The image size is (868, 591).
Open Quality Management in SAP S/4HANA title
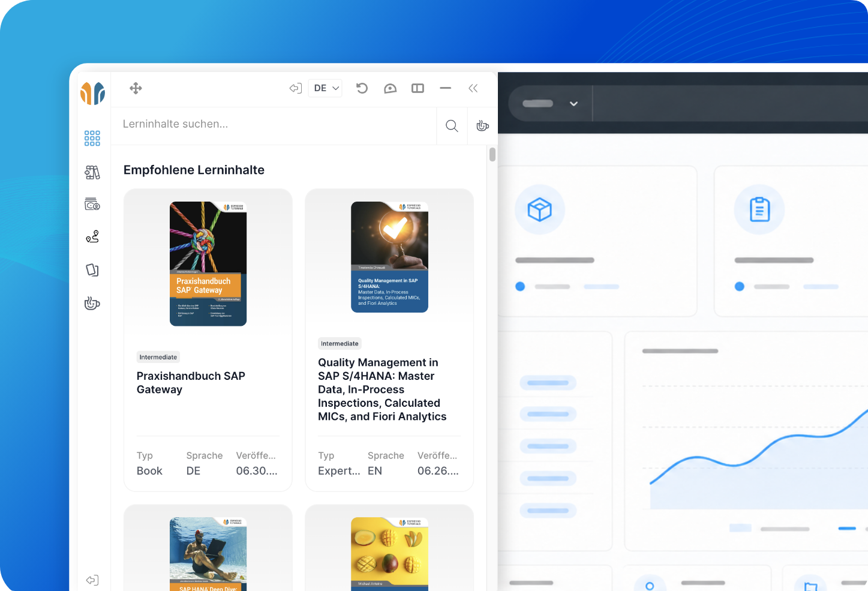point(382,389)
